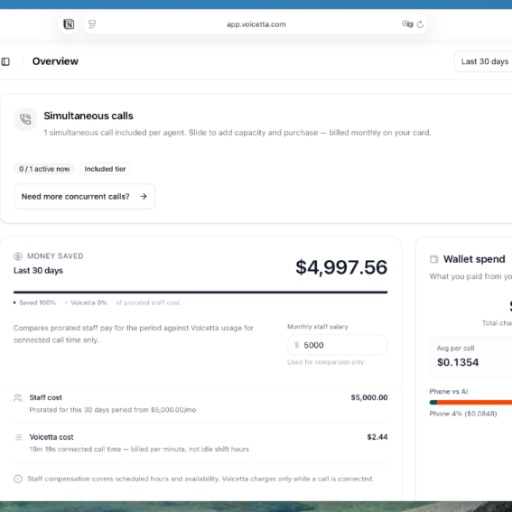
Task: Click the Simultaneous calls heading
Action: [88, 116]
